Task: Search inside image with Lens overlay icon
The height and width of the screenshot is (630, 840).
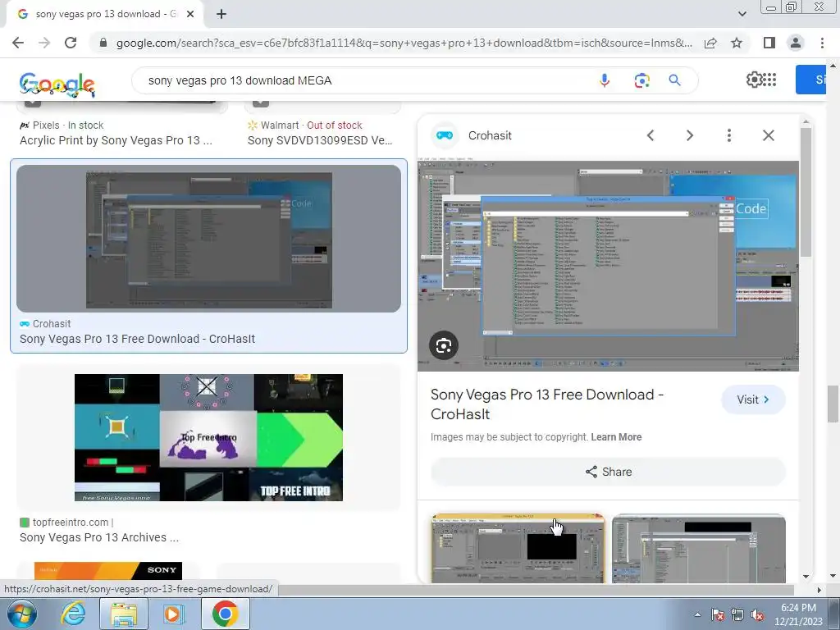Action: pos(444,346)
